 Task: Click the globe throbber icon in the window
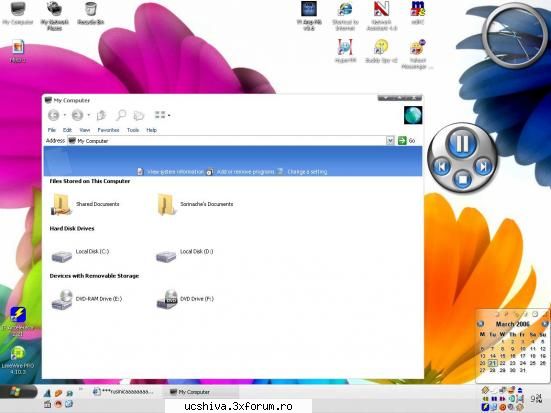pos(413,115)
